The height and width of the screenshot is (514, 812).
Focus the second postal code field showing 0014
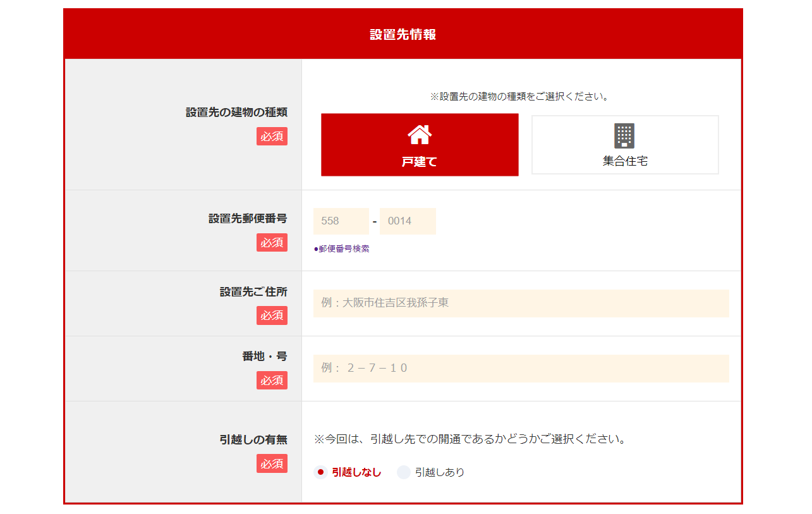click(408, 221)
